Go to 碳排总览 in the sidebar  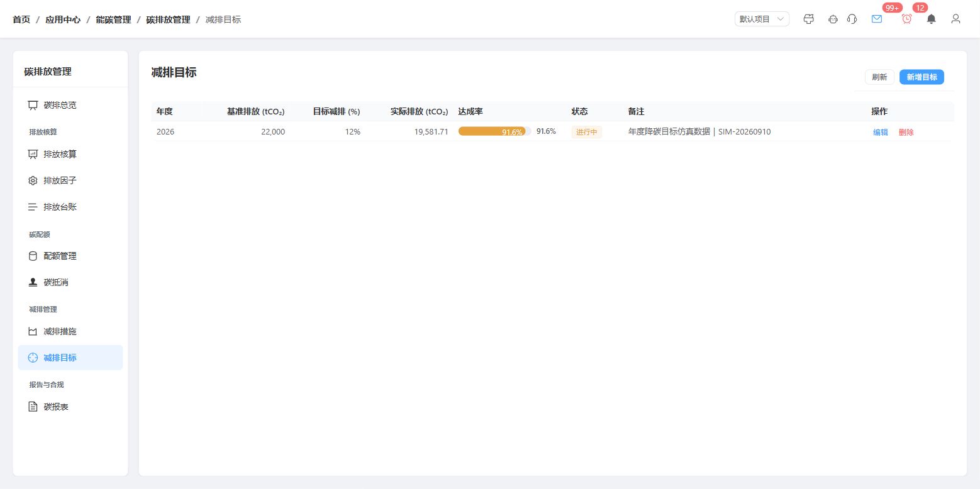click(70, 105)
